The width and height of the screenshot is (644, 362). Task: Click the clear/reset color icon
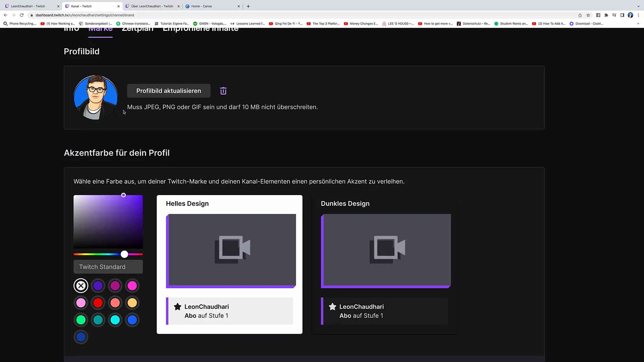tap(81, 285)
